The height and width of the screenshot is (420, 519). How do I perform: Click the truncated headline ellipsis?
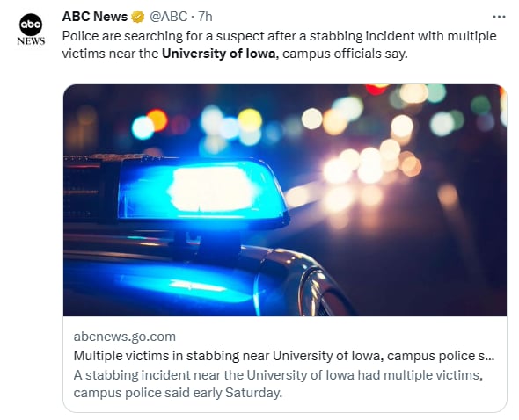(490, 356)
